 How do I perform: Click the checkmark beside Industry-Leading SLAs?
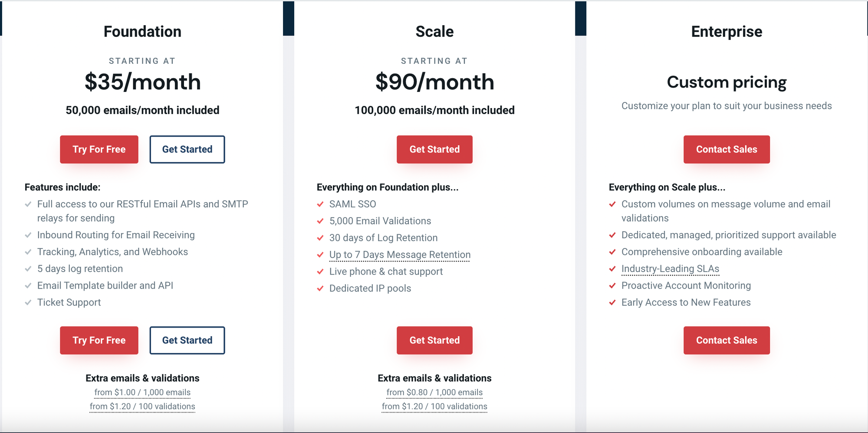613,269
